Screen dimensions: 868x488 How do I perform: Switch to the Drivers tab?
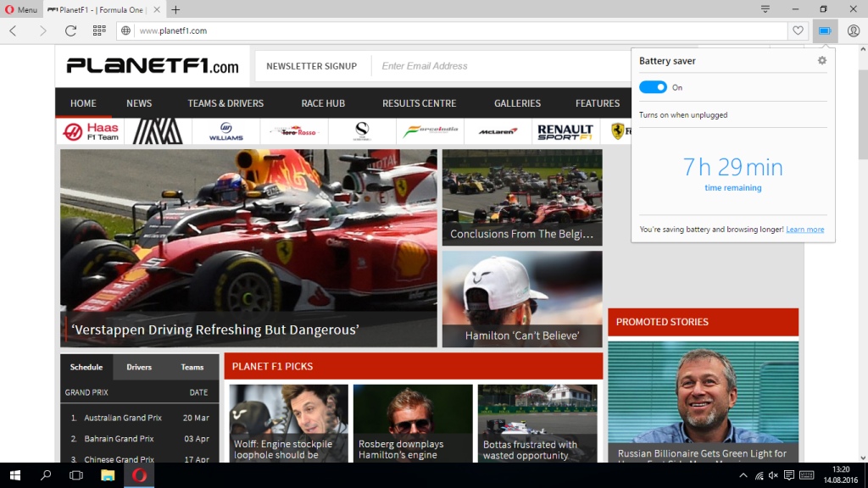[x=139, y=367]
